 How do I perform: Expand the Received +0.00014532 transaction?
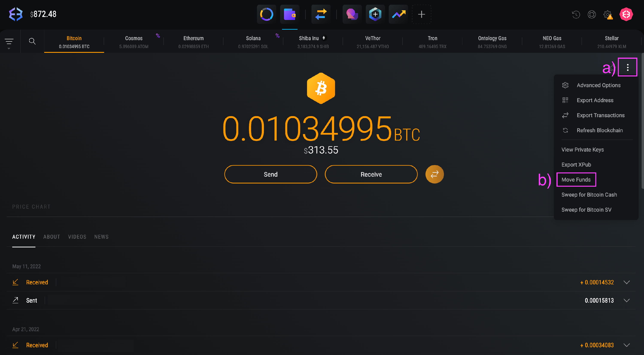[x=627, y=282]
